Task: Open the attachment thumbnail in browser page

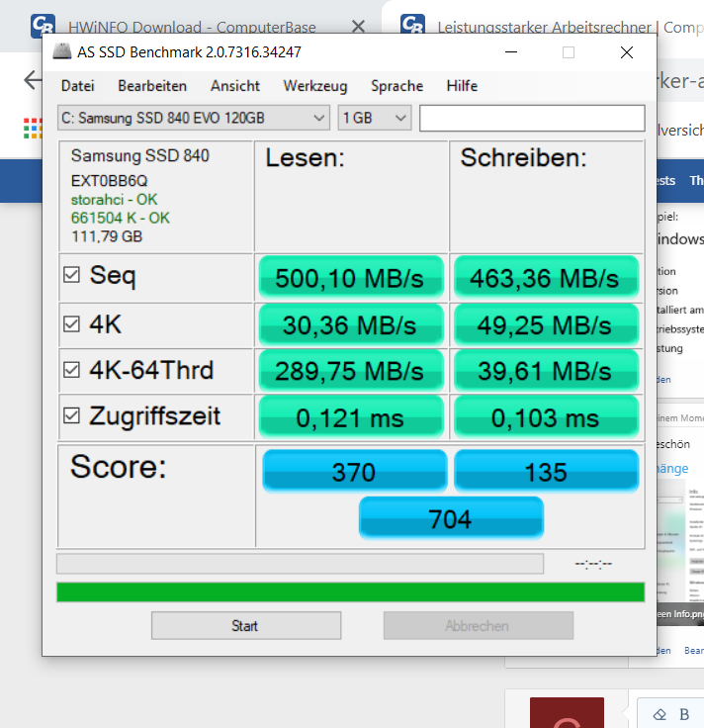Action: (680, 553)
